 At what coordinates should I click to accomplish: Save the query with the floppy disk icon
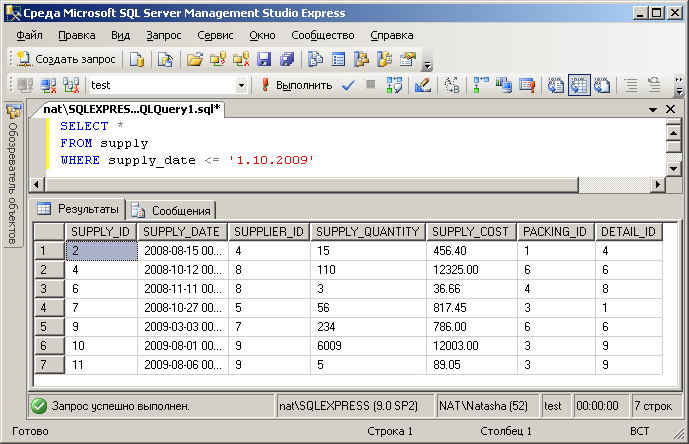click(x=264, y=59)
